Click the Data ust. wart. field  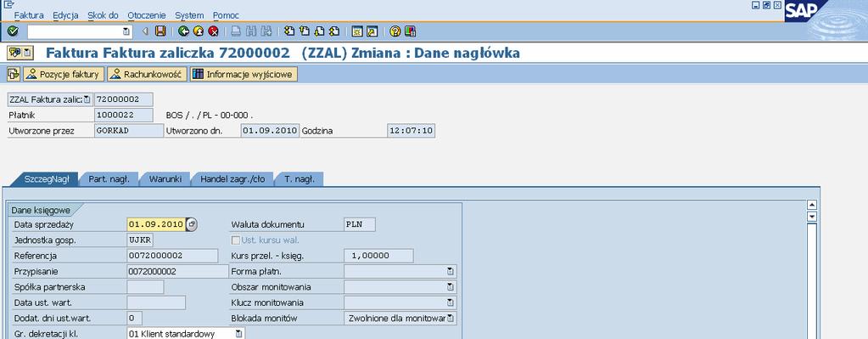pyautogui.click(x=156, y=302)
